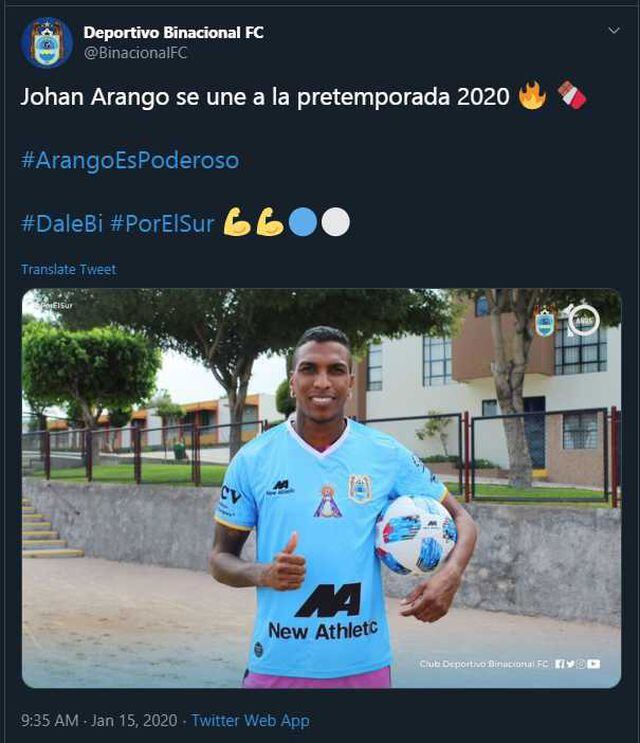
Task: Click the Facebook icon in photo watermark
Action: [x=559, y=664]
